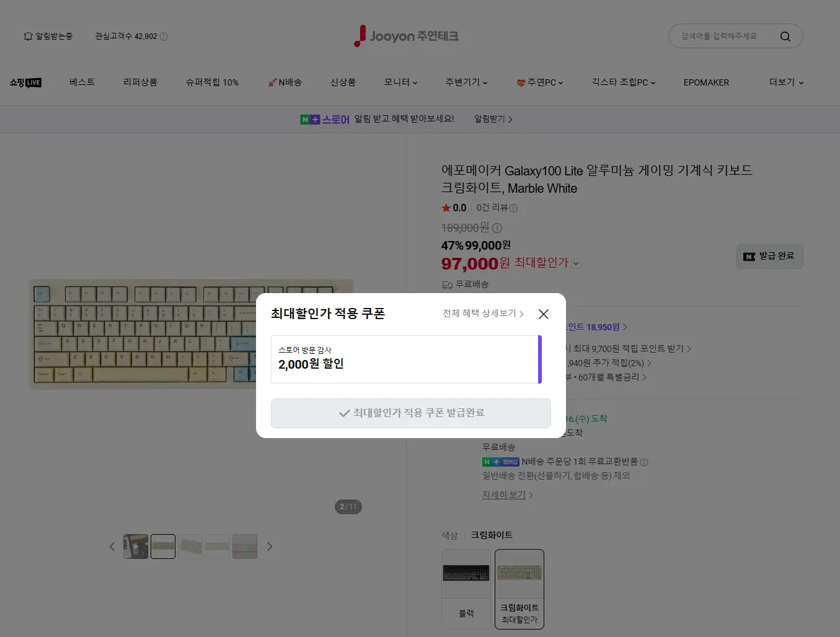Choose 크림화이트 color option

tap(519, 589)
